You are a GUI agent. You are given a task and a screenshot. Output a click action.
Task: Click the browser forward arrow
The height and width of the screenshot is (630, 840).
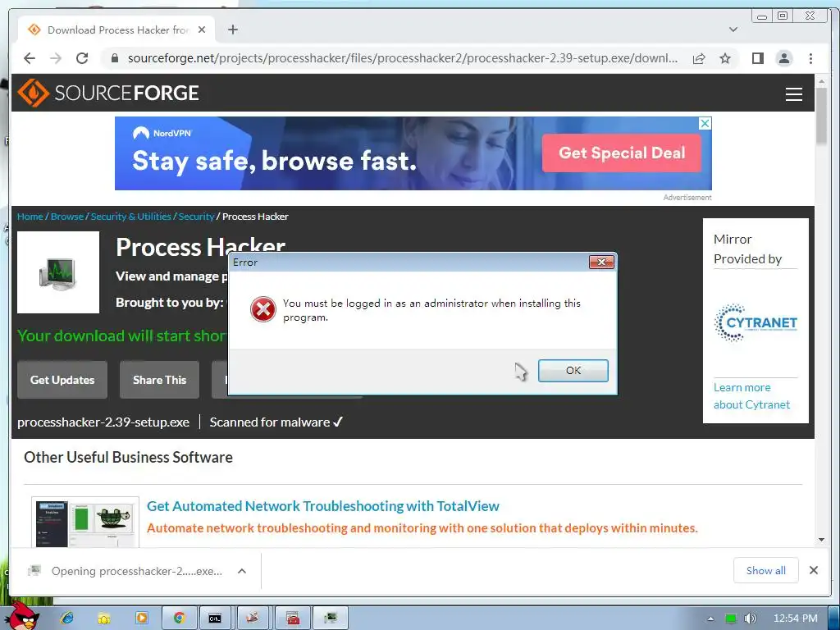(x=56, y=58)
